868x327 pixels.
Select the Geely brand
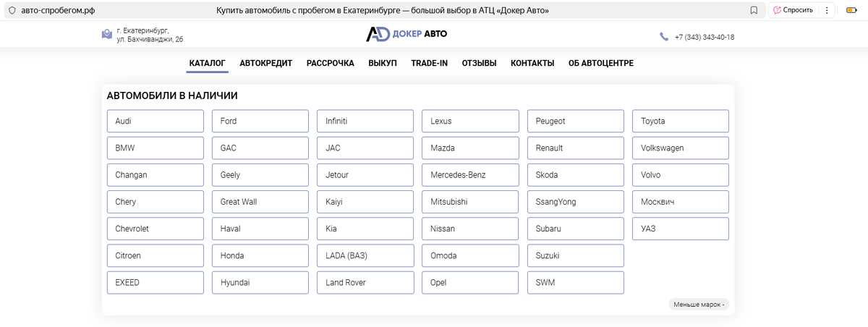260,175
